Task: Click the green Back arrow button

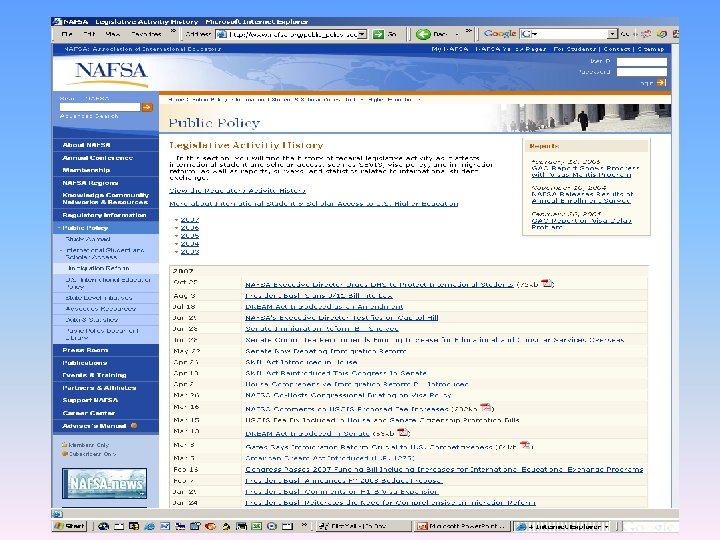Action: (x=423, y=34)
